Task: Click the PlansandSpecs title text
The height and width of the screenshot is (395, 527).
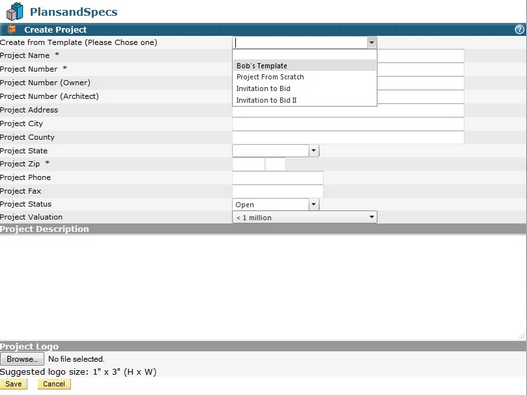Action: click(74, 12)
